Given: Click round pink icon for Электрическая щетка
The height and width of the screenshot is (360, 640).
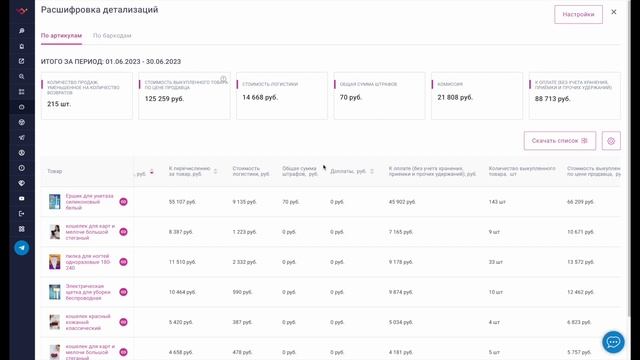Looking at the screenshot, I should click(x=123, y=292).
